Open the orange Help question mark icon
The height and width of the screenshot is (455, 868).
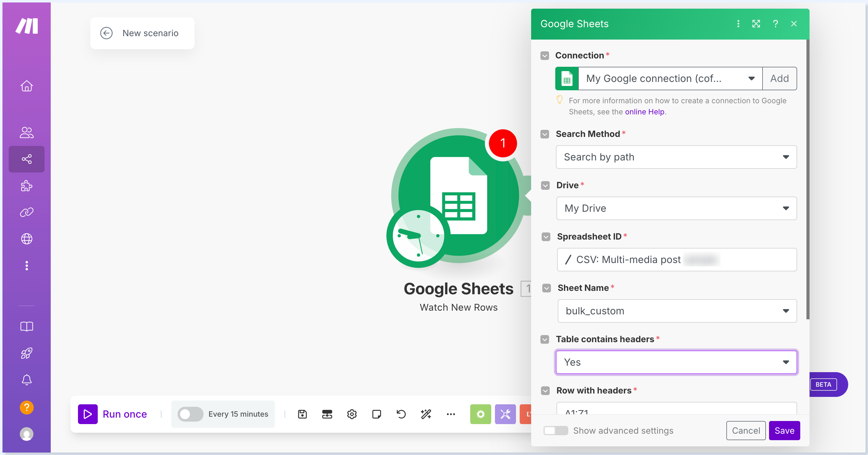[27, 407]
